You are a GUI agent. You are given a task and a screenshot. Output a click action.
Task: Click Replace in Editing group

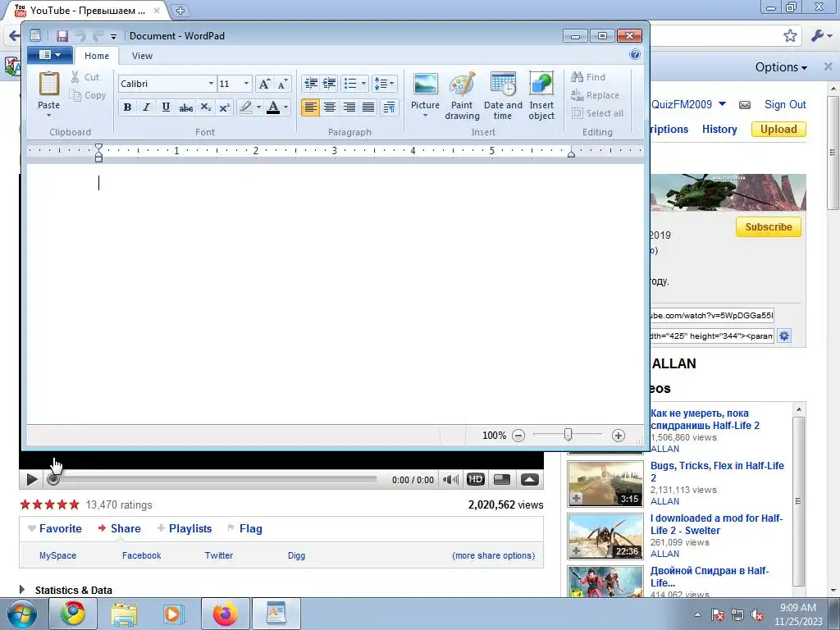[595, 95]
